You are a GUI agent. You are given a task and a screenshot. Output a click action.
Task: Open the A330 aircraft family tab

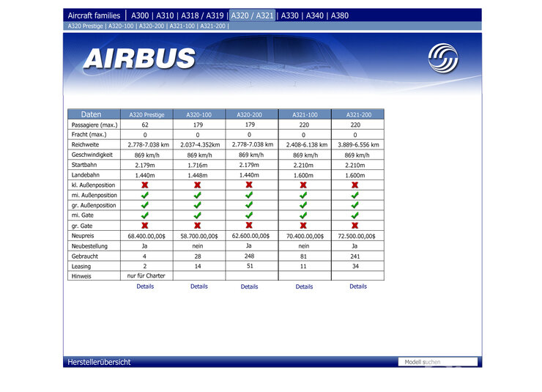tap(289, 15)
